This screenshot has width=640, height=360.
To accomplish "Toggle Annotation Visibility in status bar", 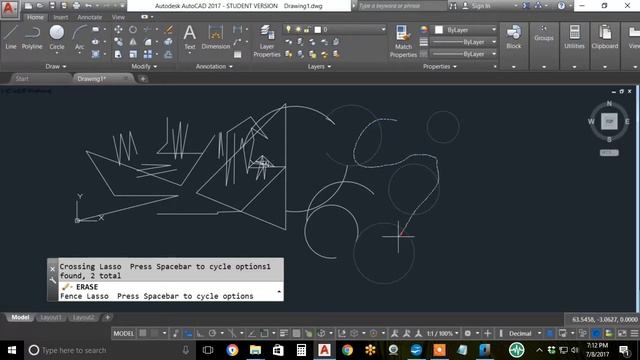I will [394, 333].
